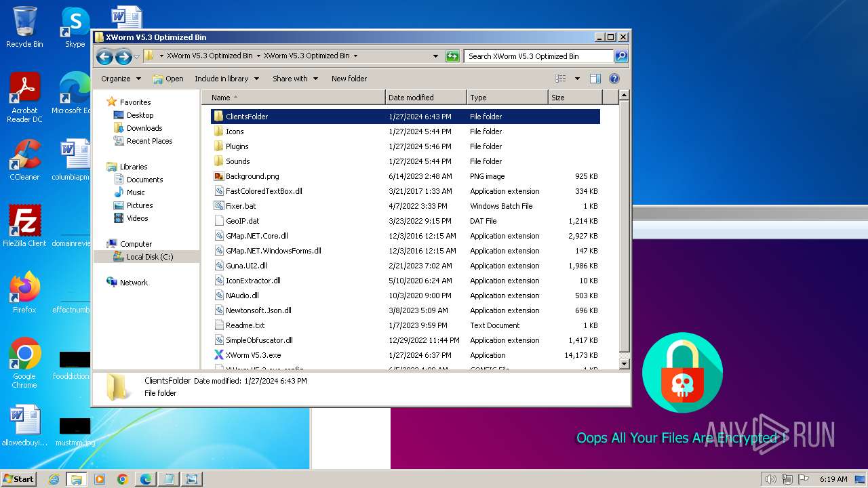Open Chrome from the taskbar
The width and height of the screenshot is (868, 488).
coord(123,479)
